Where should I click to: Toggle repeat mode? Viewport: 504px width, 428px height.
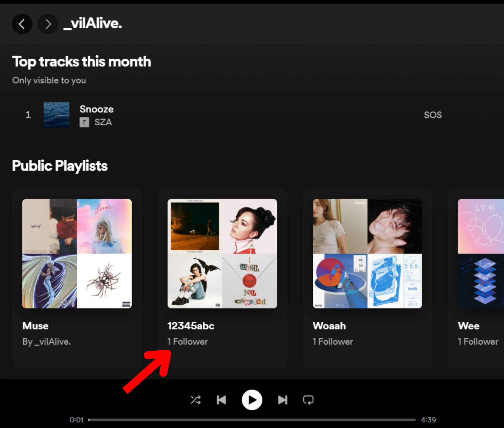pos(308,400)
